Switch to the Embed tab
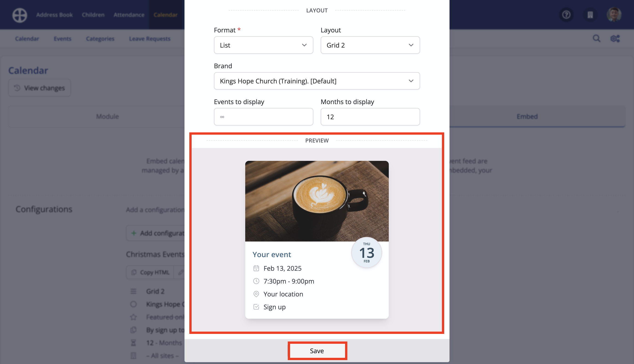Image resolution: width=634 pixels, height=364 pixels. click(x=527, y=117)
